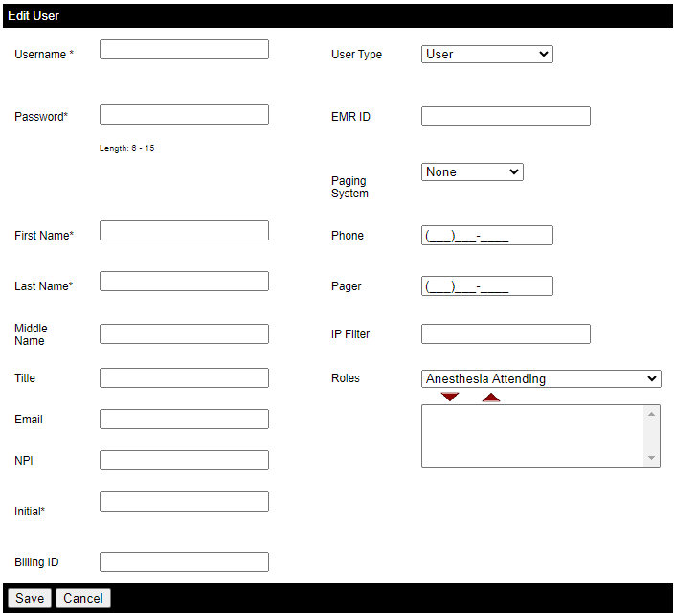Click the Save button

[30, 599]
